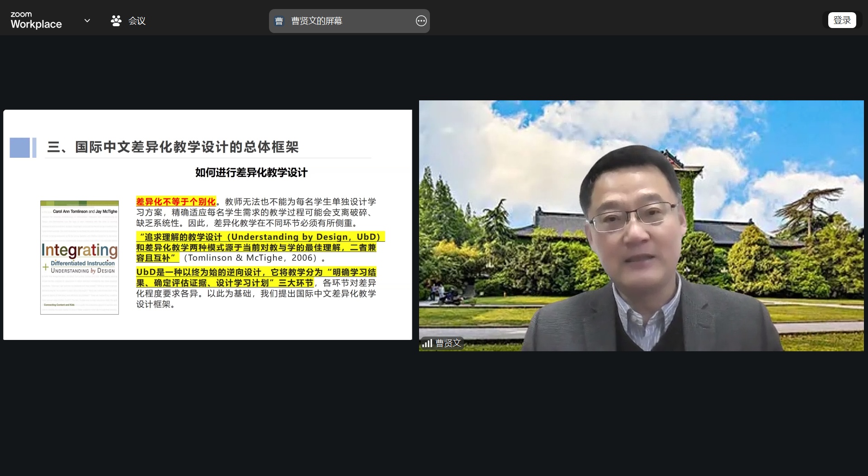Click highlighted line starting UbD是一种以终为始
Screen dimensions: 868x476
pyautogui.click(x=256, y=272)
